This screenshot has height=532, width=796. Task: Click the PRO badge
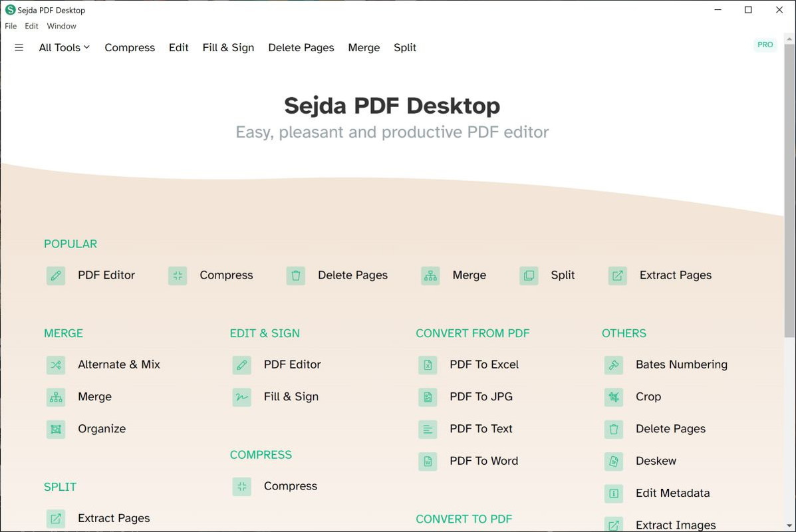pos(765,45)
